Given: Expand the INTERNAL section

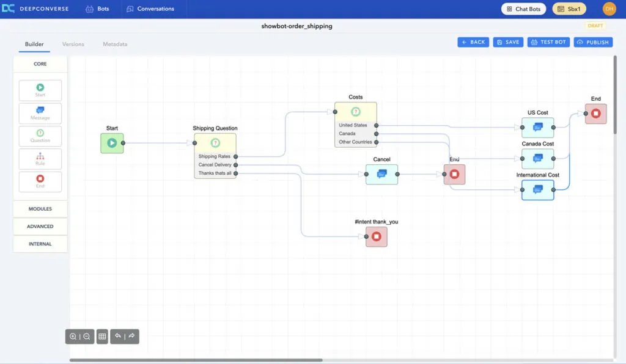Looking at the screenshot, I should pos(40,244).
